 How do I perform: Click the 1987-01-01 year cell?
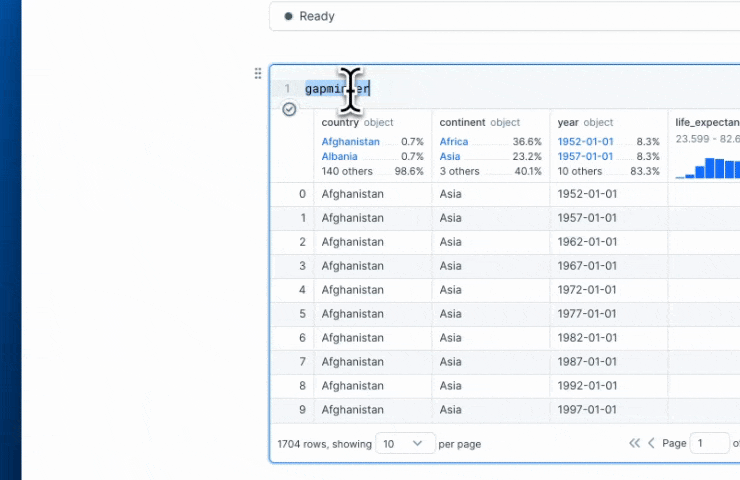pyautogui.click(x=587, y=362)
